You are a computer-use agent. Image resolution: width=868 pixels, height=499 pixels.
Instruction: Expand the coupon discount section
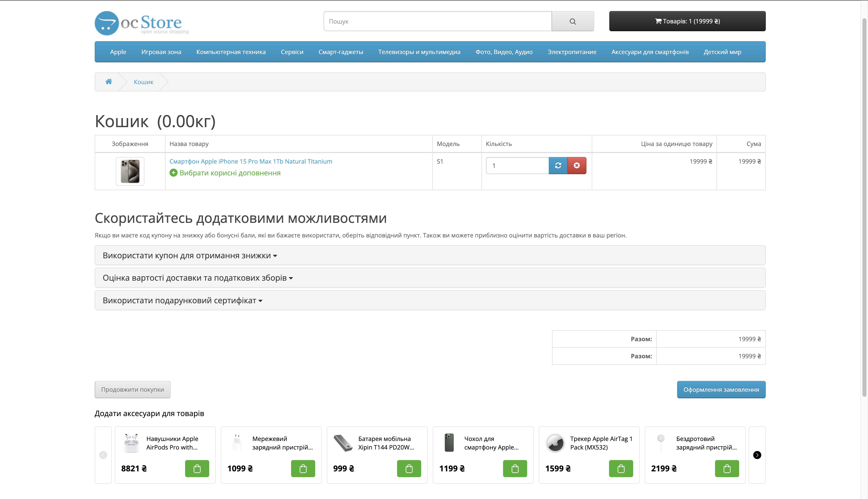(x=190, y=255)
